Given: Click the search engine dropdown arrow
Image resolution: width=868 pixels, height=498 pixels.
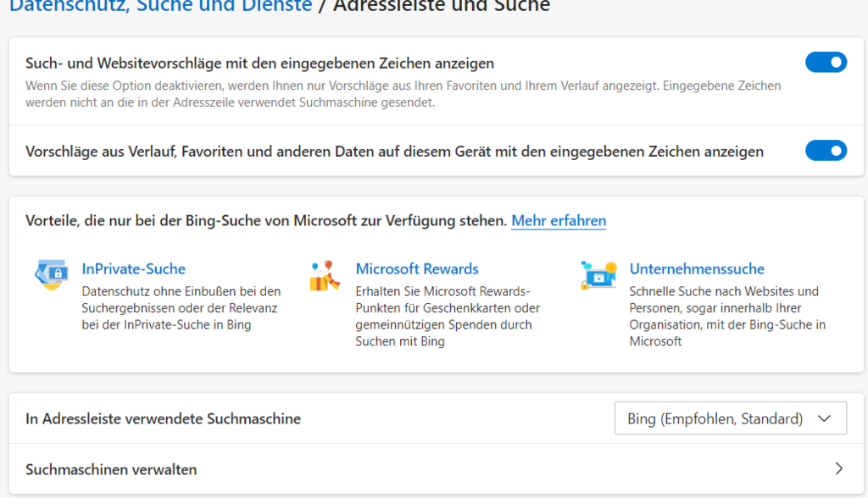Looking at the screenshot, I should (x=824, y=418).
